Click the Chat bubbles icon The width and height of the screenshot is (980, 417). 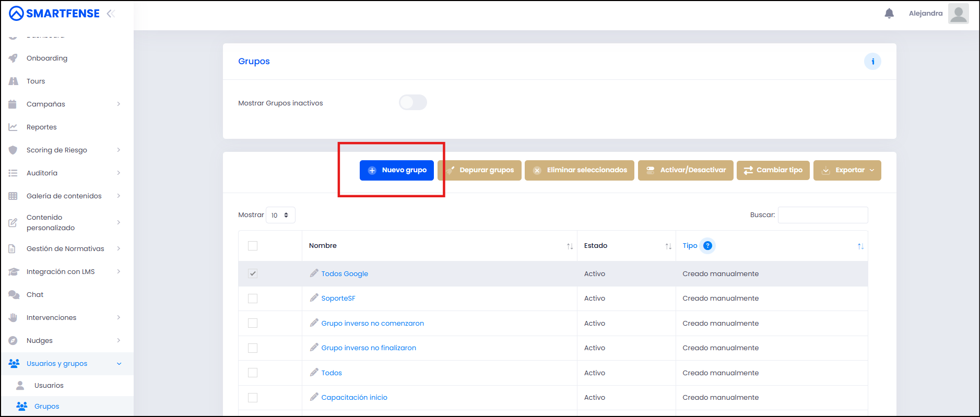click(14, 294)
